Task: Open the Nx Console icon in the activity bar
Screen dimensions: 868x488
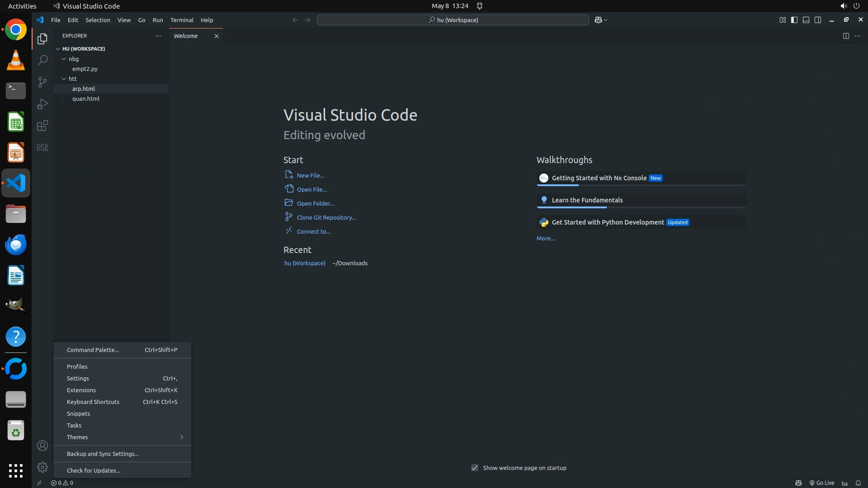Action: 42,147
